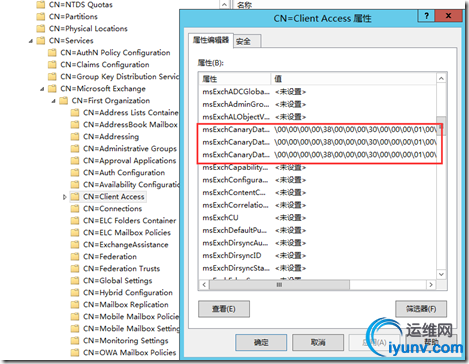Screen dimensions: 469x364
Task: Click the CN=Client Access folder icon
Action: click(x=75, y=197)
